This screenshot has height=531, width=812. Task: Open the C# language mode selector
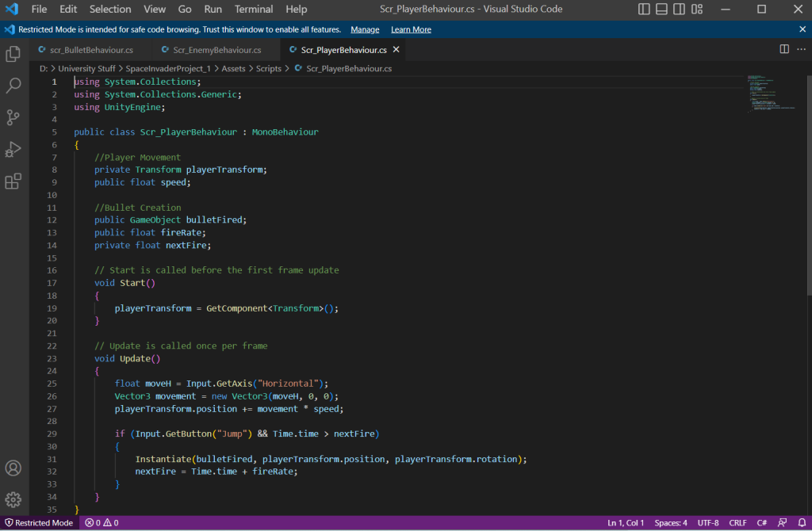coord(761,523)
